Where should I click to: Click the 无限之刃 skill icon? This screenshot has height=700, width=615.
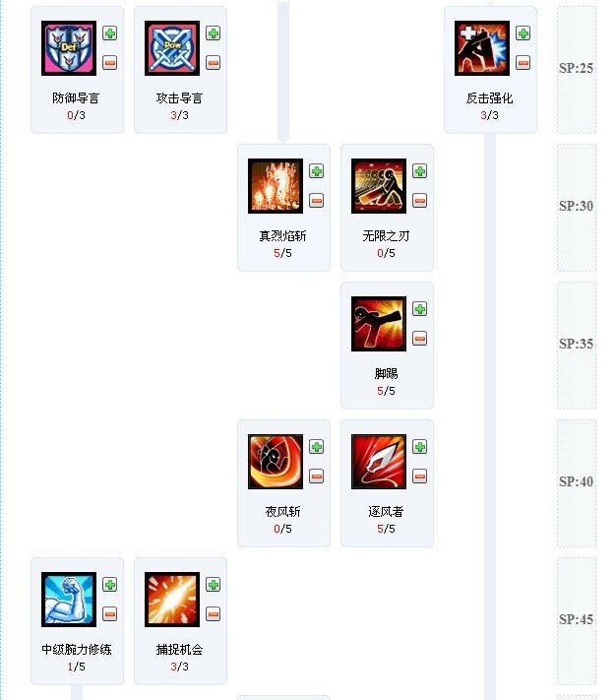[x=379, y=186]
